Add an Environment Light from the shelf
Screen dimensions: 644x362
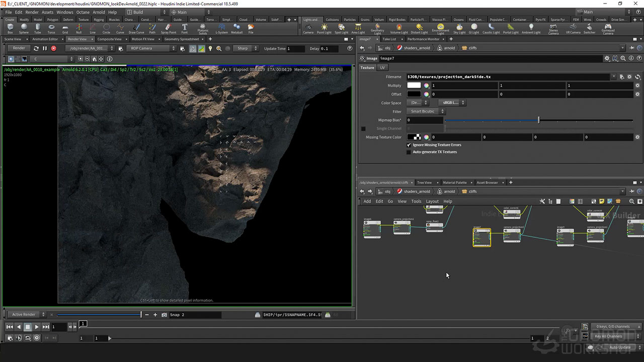(x=441, y=29)
